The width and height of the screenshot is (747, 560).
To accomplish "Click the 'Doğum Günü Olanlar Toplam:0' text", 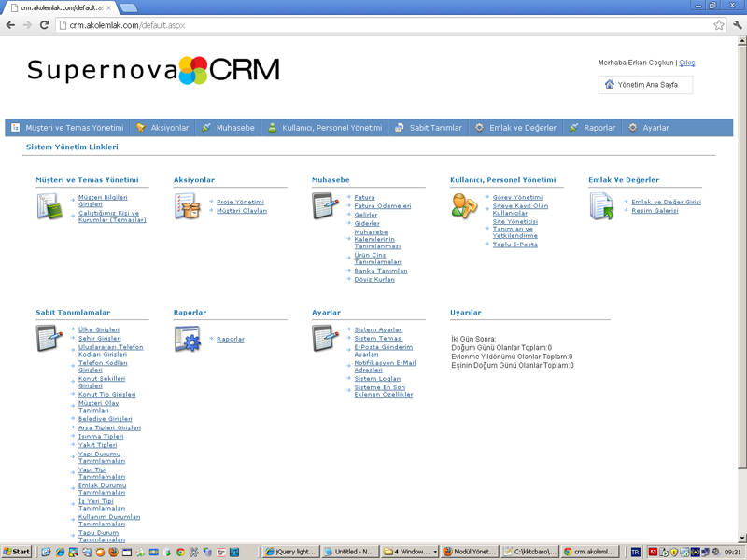I will pyautogui.click(x=501, y=347).
